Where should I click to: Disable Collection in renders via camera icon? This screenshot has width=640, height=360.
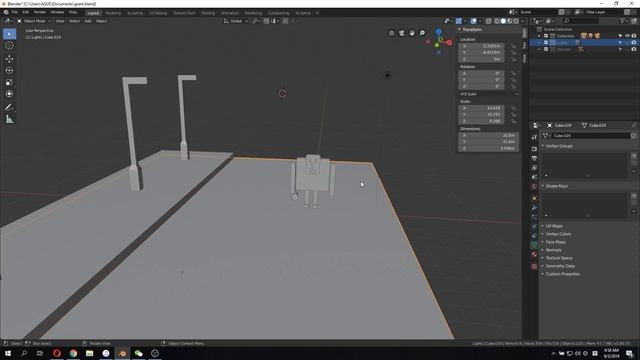[x=633, y=36]
